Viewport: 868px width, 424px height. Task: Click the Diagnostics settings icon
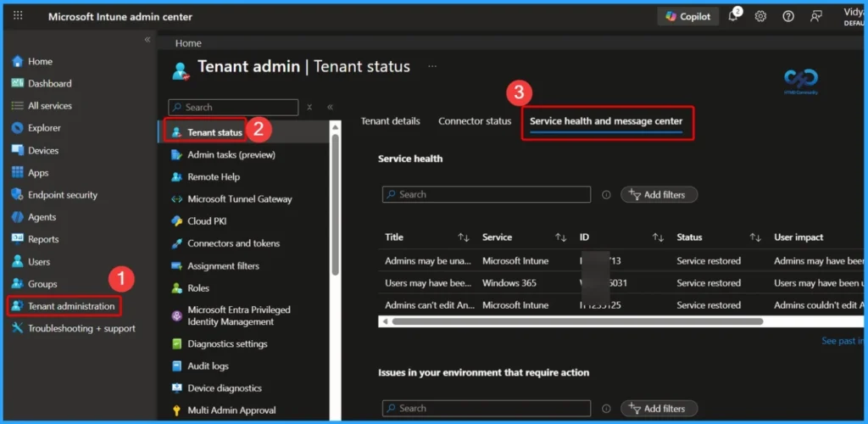176,344
